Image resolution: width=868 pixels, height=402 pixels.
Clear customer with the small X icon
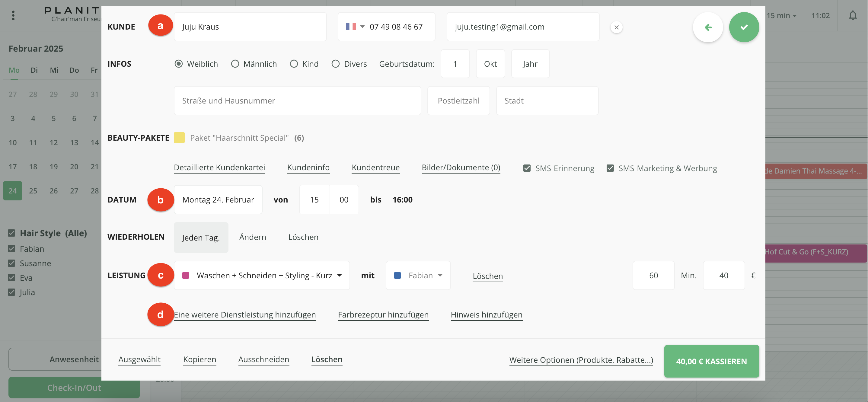point(616,27)
